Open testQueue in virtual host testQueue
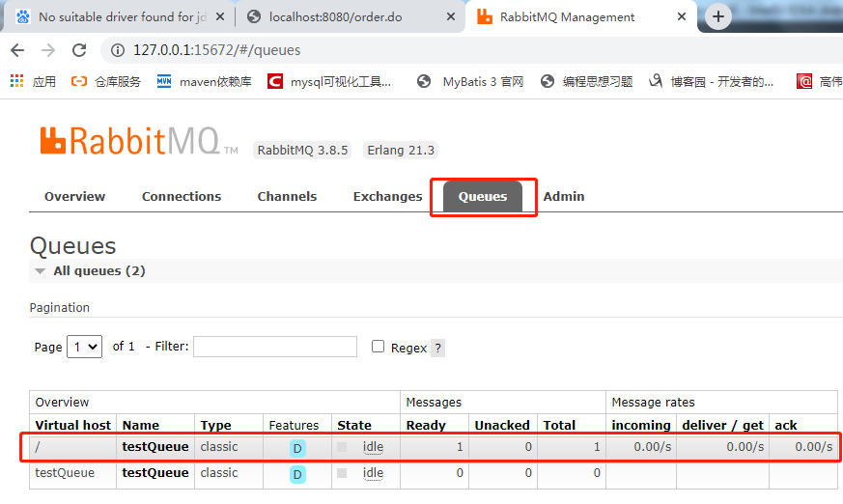 click(x=155, y=473)
